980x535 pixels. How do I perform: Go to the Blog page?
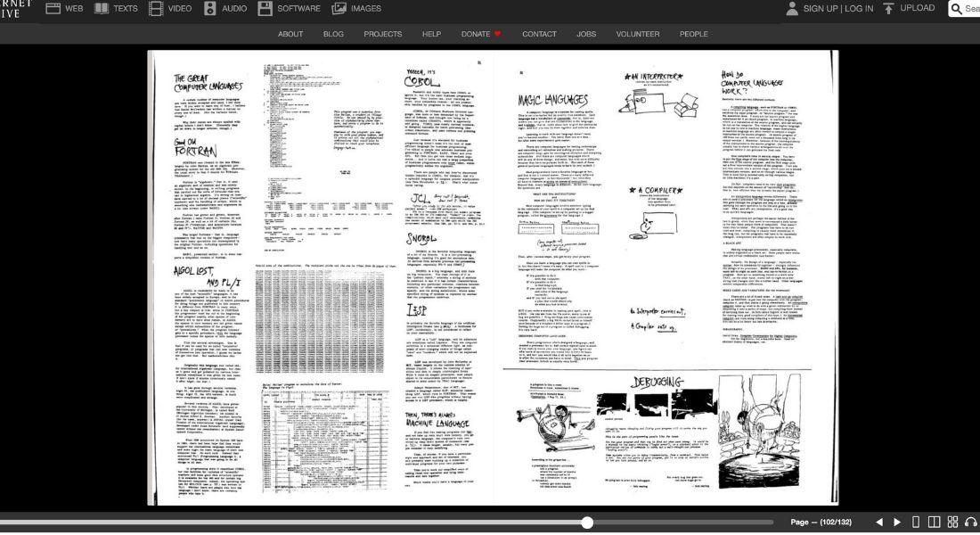coord(333,34)
